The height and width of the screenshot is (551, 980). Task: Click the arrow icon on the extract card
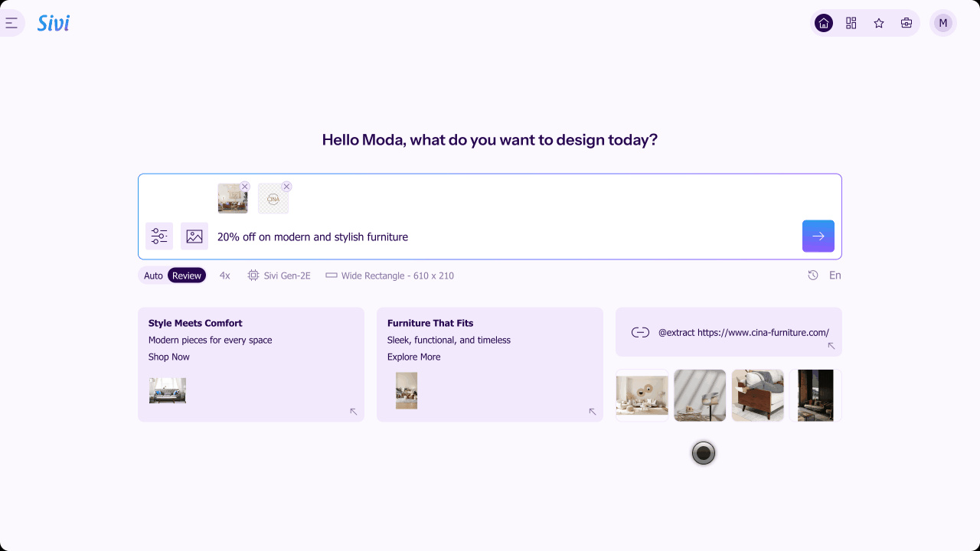click(x=831, y=347)
